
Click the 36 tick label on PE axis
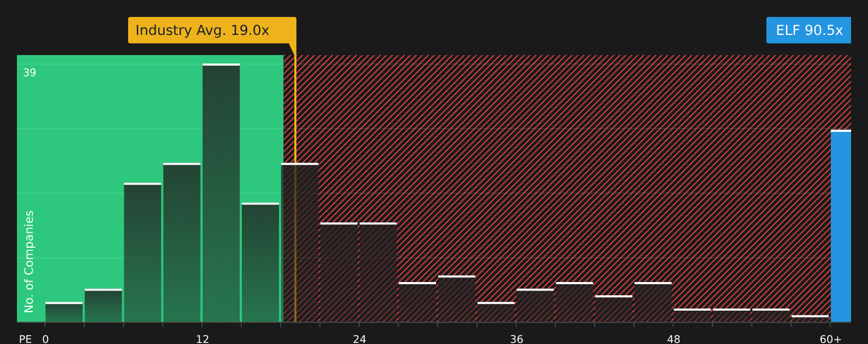[517, 339]
